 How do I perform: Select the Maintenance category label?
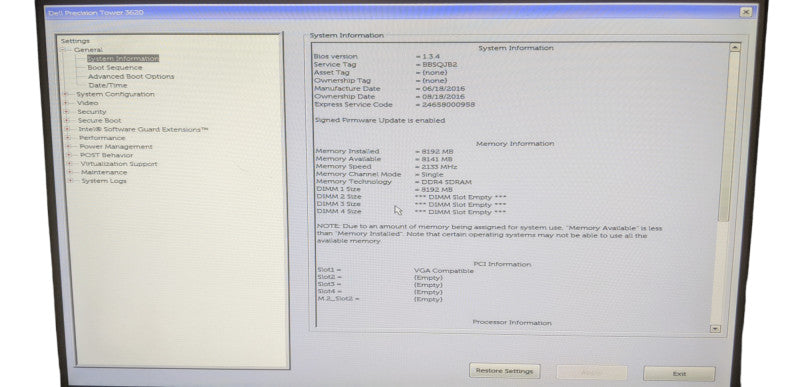point(104,172)
